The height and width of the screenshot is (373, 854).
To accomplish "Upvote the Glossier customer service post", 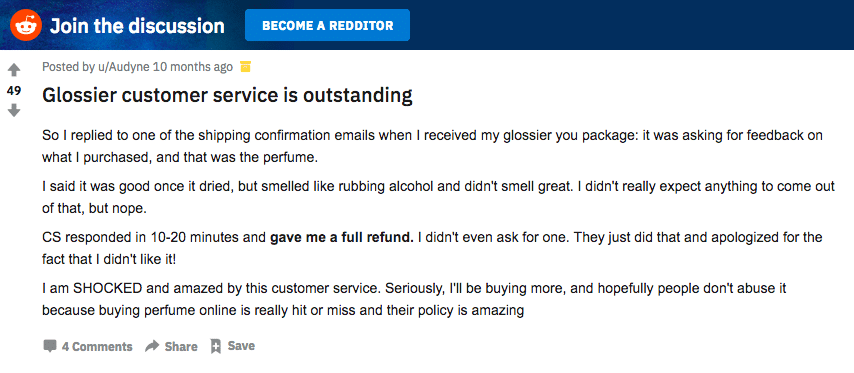I will pyautogui.click(x=14, y=70).
